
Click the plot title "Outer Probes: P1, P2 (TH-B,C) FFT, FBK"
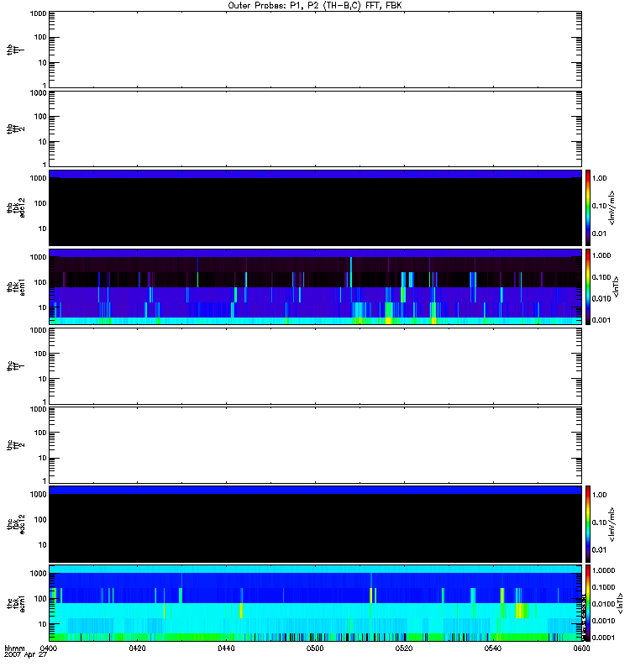tap(315, 6)
